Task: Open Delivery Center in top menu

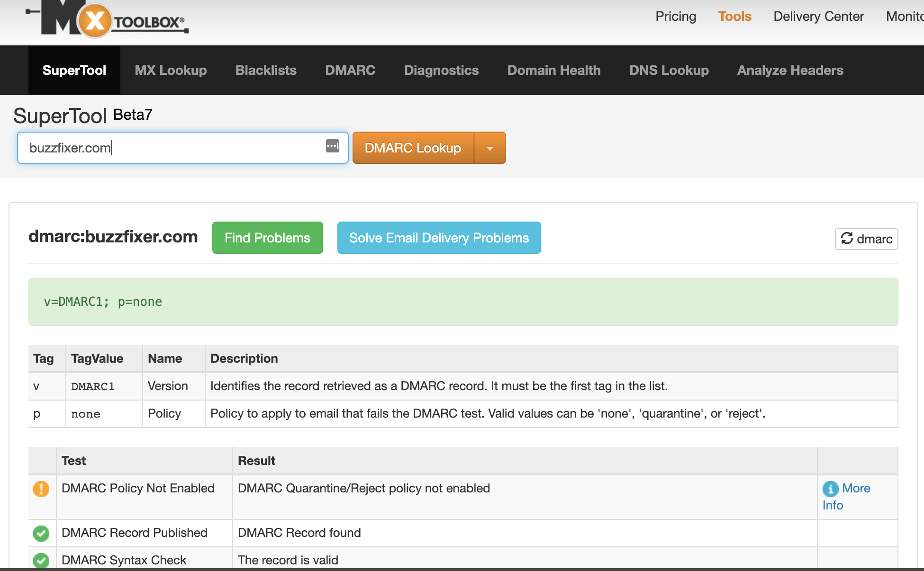Action: [x=818, y=17]
